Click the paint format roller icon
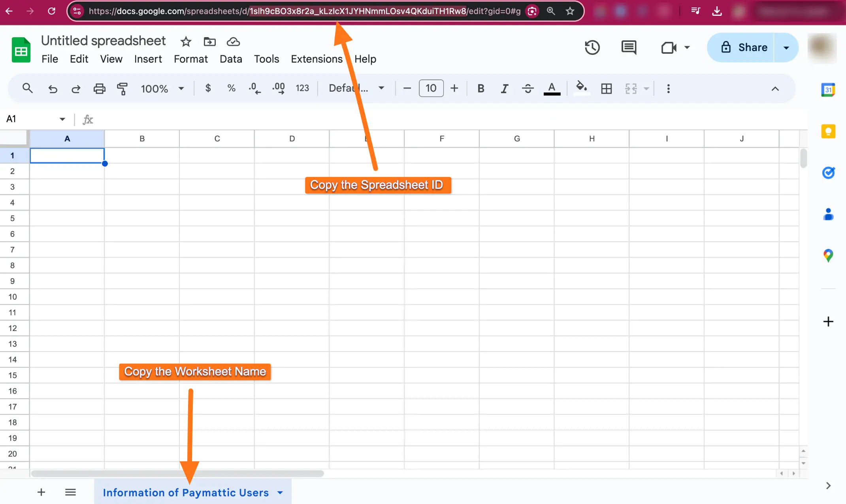The height and width of the screenshot is (504, 846). click(122, 88)
